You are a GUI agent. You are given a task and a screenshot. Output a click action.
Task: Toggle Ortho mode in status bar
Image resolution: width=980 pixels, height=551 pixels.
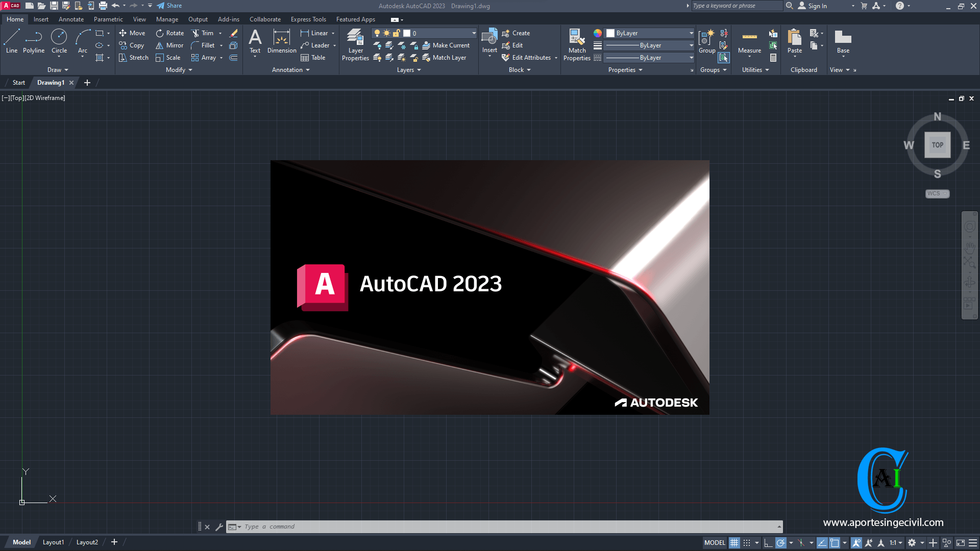tap(768, 543)
